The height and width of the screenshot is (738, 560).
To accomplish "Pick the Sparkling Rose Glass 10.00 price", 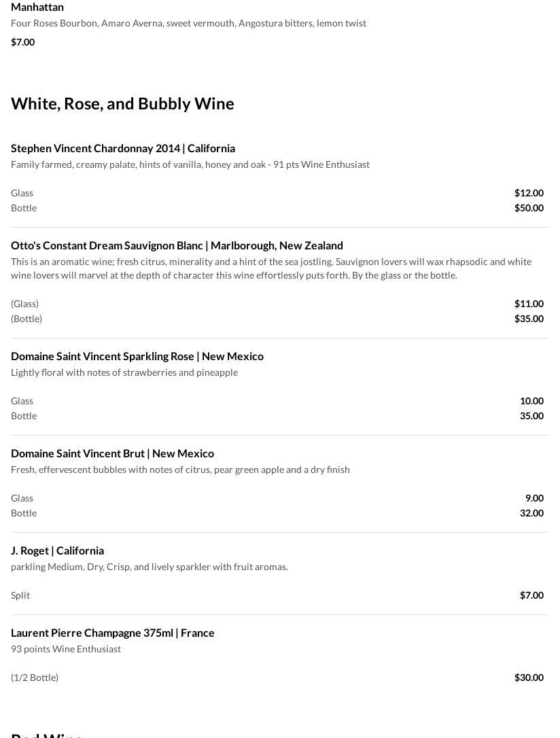I will click(x=531, y=401).
